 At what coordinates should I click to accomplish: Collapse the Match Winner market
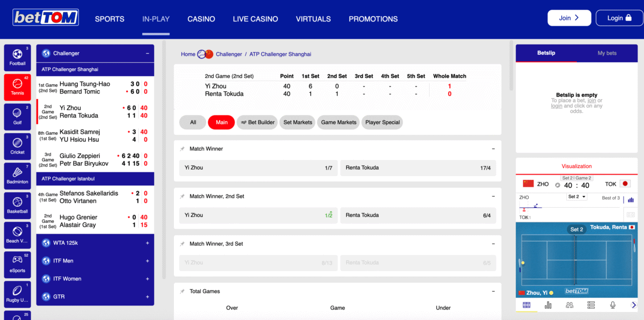click(x=493, y=149)
